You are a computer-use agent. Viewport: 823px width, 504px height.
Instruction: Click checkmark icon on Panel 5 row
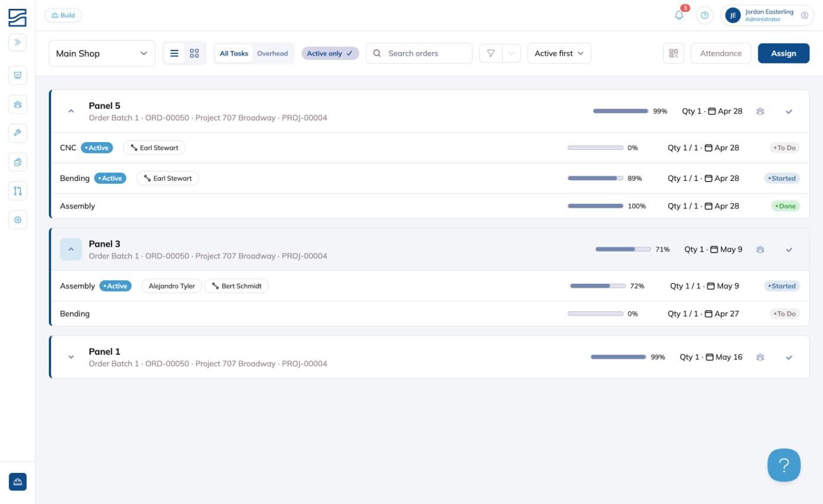(x=789, y=112)
